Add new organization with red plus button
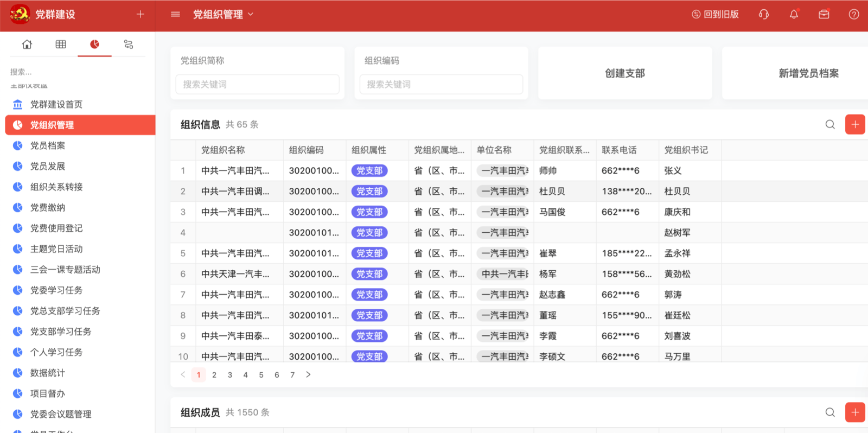Screen dimensions: 868x433 [x=855, y=125]
